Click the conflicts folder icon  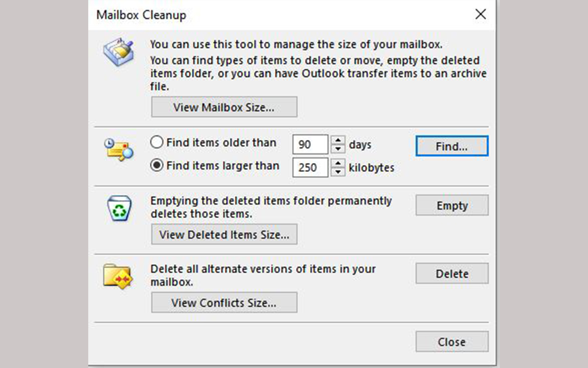117,276
